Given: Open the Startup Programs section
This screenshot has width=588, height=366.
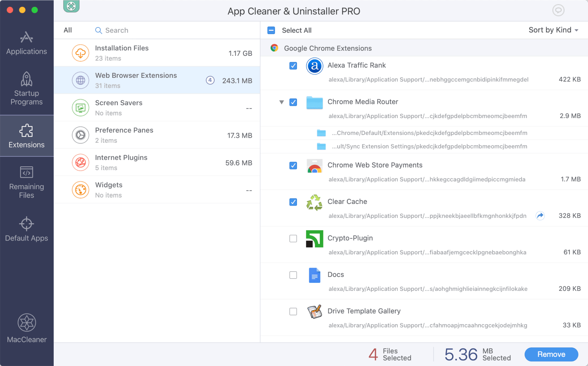Looking at the screenshot, I should pos(26,89).
